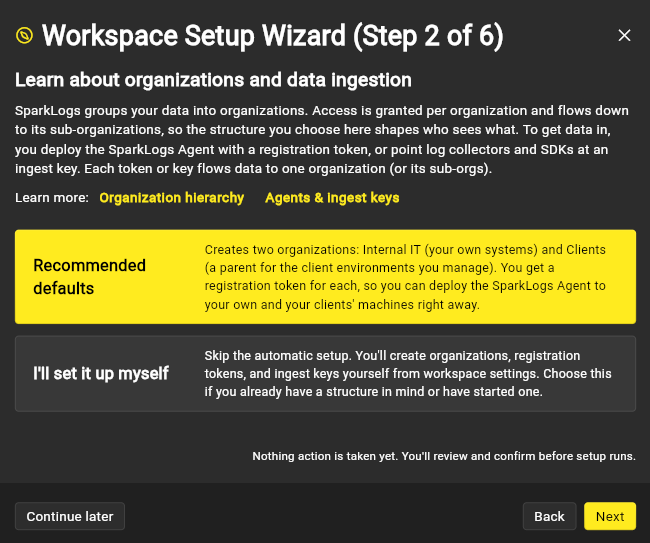Click the (Step 2 of 6) step indicator
The width and height of the screenshot is (650, 543).
click(x=428, y=36)
